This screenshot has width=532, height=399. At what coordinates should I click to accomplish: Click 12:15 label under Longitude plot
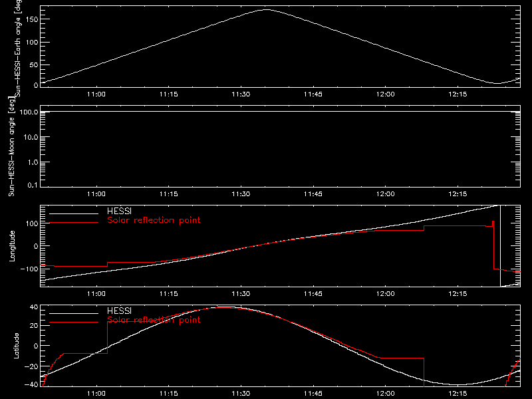tap(458, 293)
